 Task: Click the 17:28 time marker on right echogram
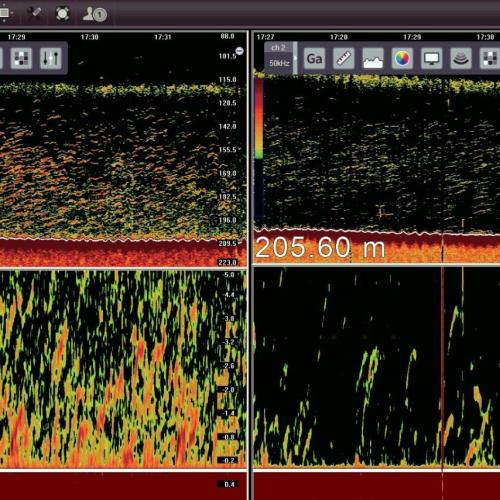[x=339, y=37]
